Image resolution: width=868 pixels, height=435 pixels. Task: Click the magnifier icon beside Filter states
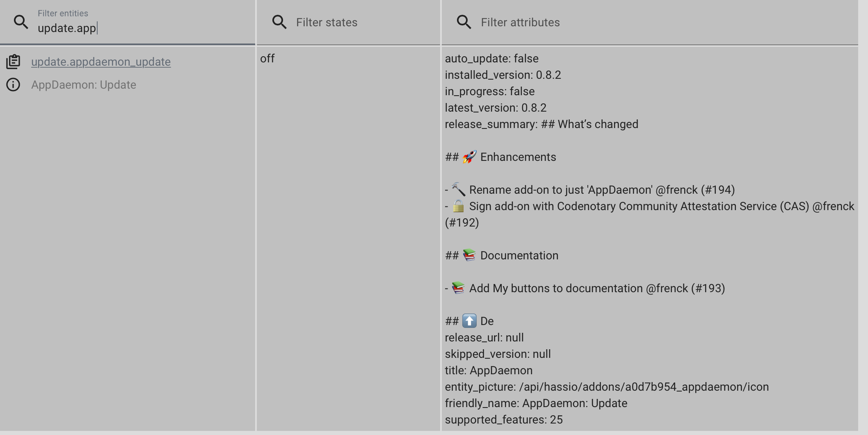click(x=279, y=22)
